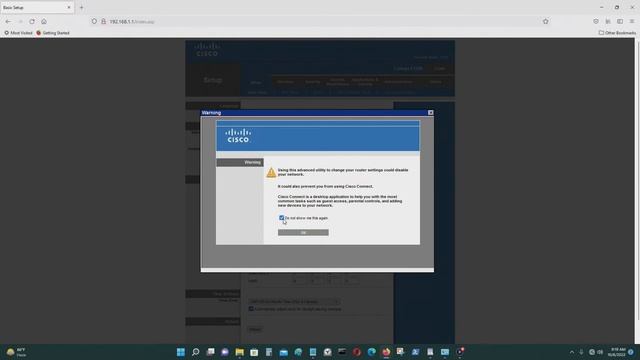
Task: Select the Basic Setup browser tab
Action: 37,7
